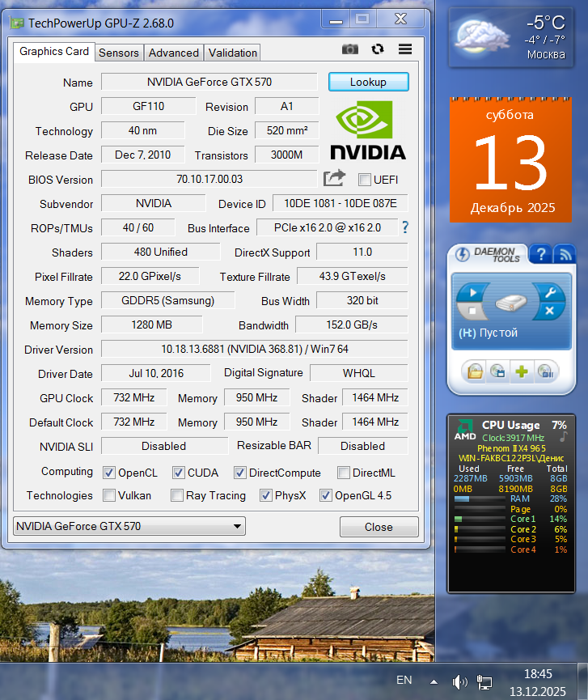Show hidden tray icons arrow
Viewport: 588px width, 700px height.
(x=434, y=681)
